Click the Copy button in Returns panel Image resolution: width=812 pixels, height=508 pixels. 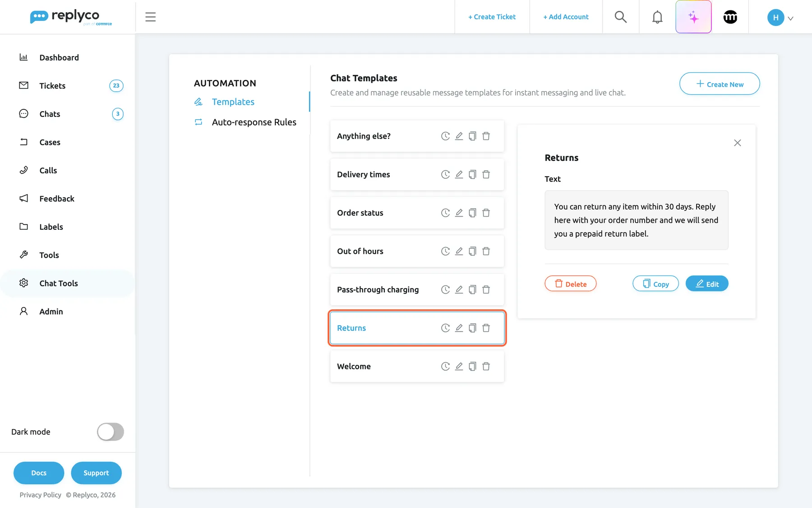click(x=655, y=284)
